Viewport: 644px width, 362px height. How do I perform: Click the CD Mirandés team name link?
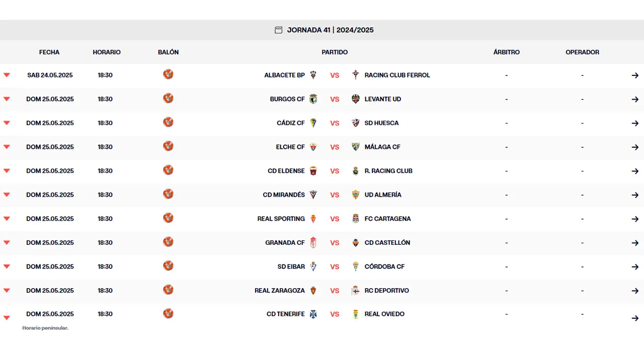click(x=283, y=195)
